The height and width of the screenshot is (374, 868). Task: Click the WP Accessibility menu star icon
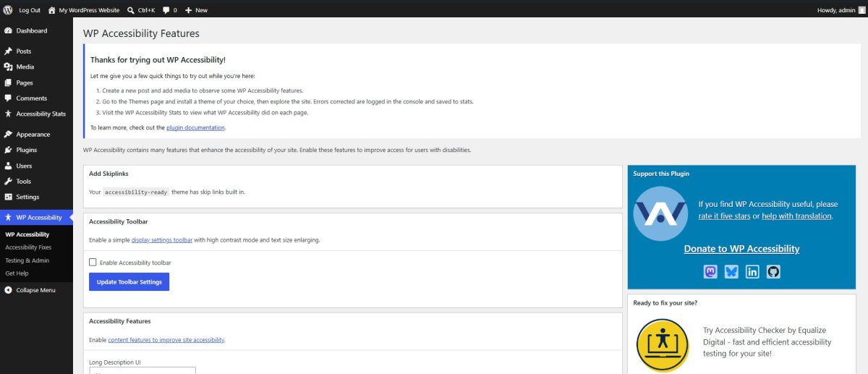pos(8,218)
